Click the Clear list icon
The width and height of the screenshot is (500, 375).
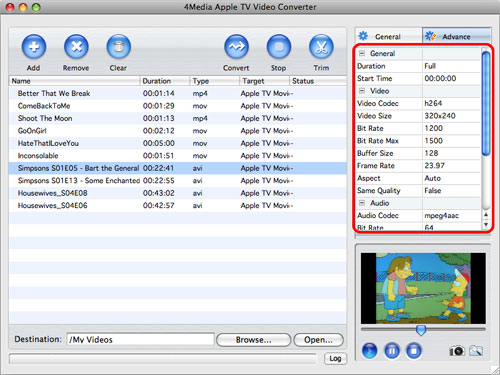(x=118, y=47)
